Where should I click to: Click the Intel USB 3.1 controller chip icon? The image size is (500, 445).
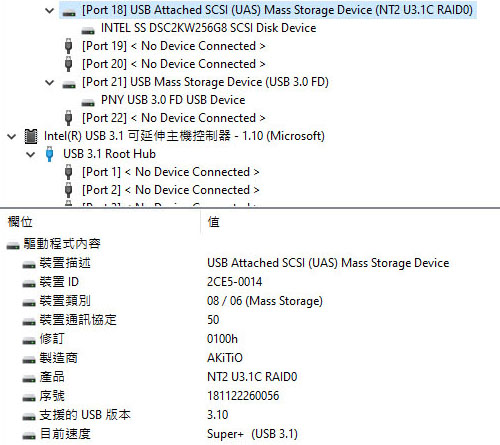[31, 136]
